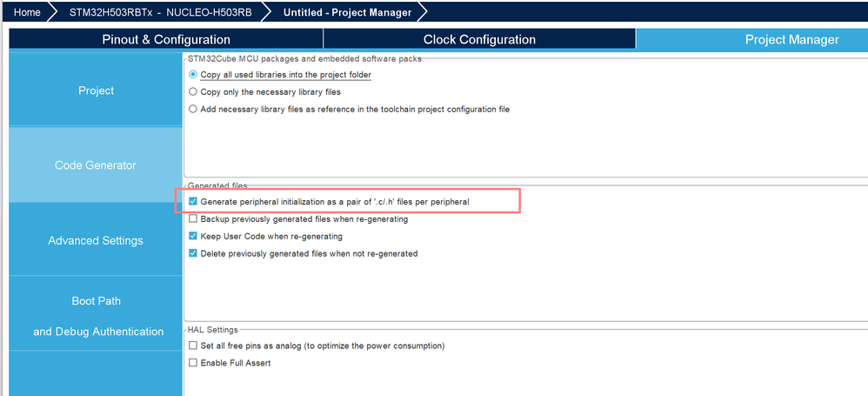Viewport: 868px width, 396px height.
Task: Uncheck Keep User Code when re-generating
Action: (x=193, y=236)
